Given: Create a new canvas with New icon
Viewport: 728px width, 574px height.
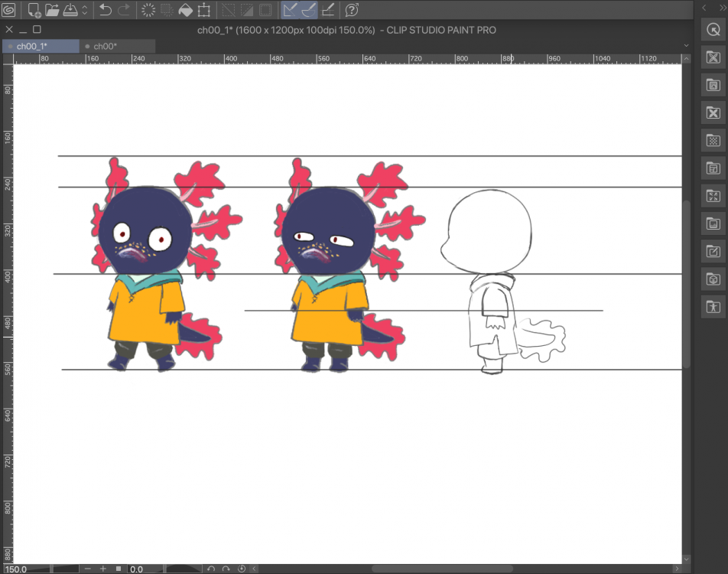Looking at the screenshot, I should [34, 10].
